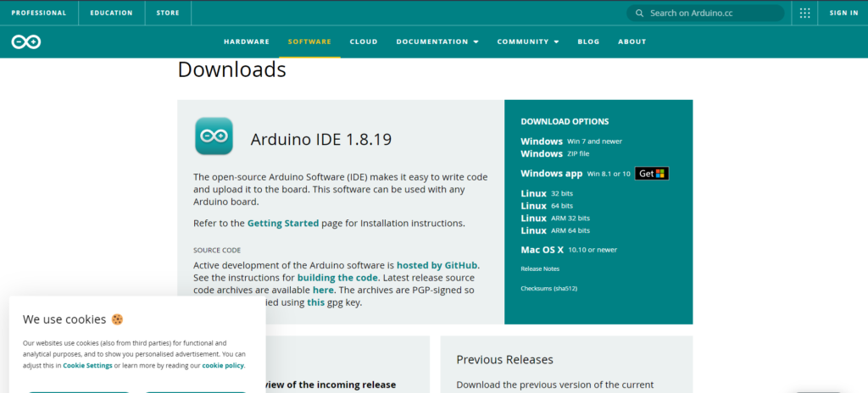
Task: Open the apps grid icon
Action: [805, 13]
